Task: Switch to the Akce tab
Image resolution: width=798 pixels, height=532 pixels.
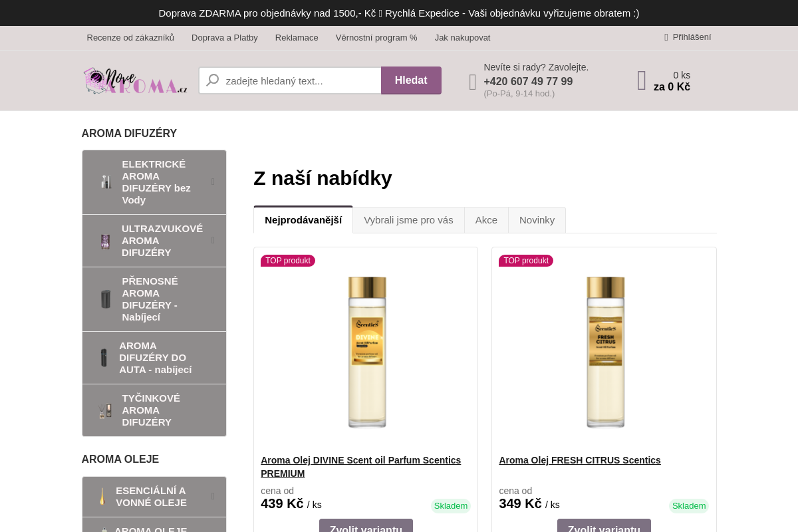Action: (486, 219)
